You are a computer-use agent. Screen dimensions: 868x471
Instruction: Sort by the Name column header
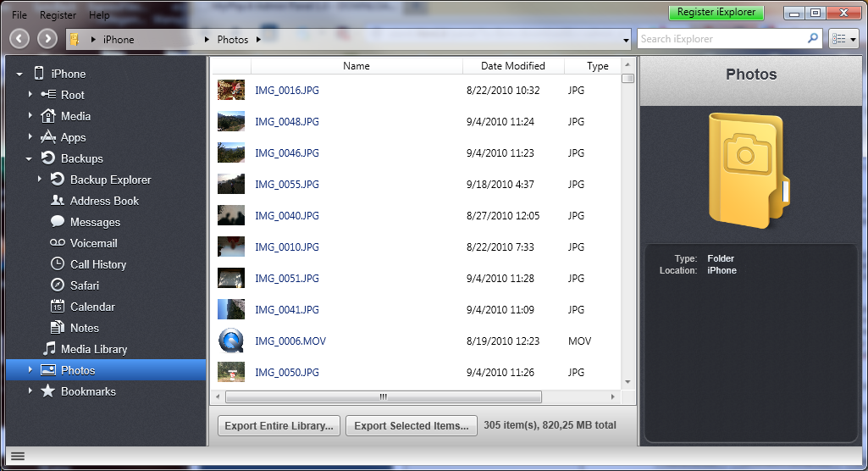pyautogui.click(x=357, y=66)
